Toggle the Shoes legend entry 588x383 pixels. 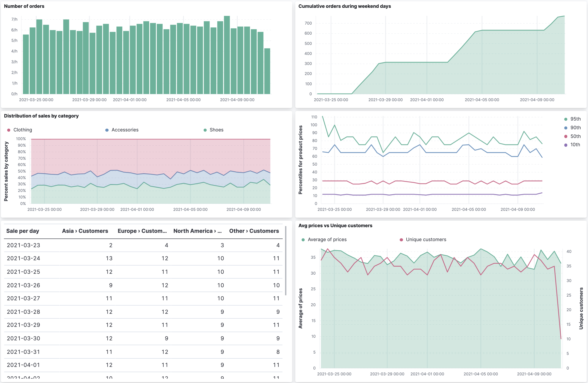click(x=216, y=130)
